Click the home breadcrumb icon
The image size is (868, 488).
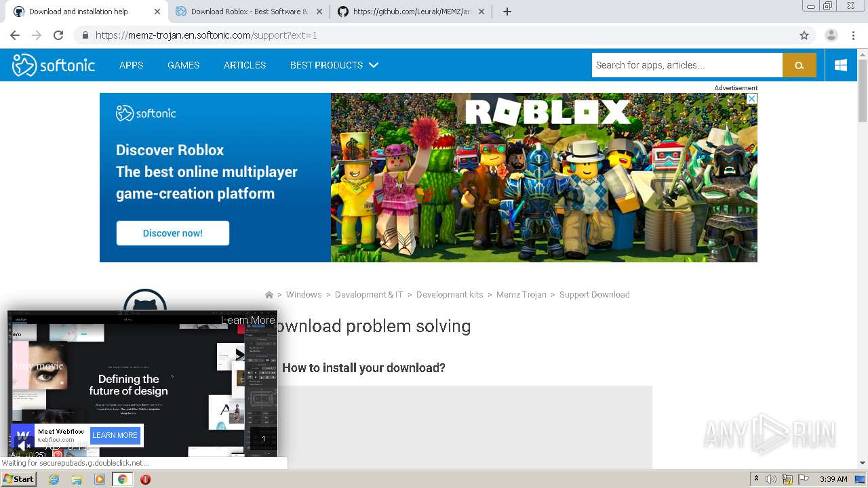269,295
